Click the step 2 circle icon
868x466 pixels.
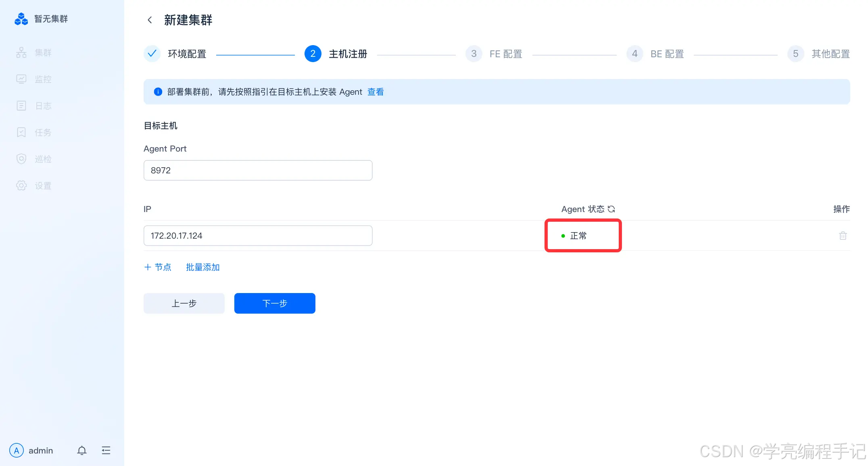[x=313, y=54]
